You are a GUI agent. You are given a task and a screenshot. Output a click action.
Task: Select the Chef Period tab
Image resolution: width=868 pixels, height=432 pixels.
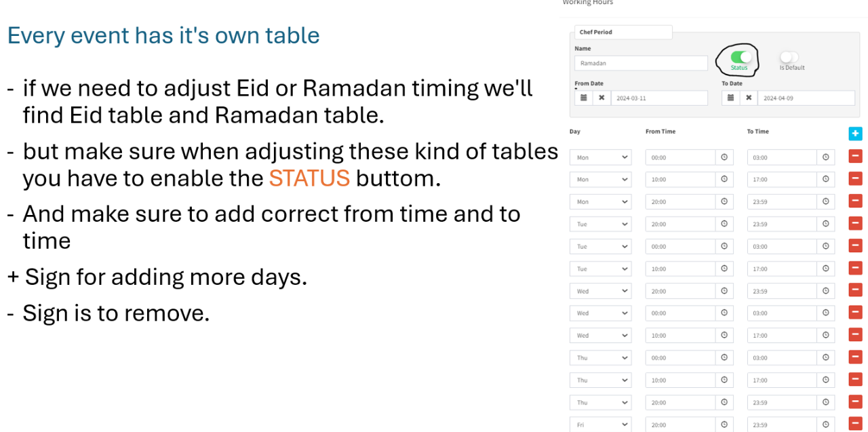click(623, 32)
